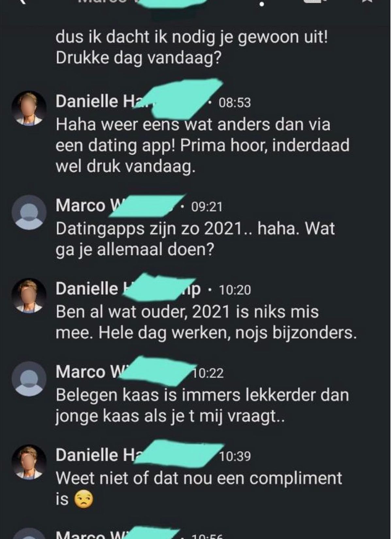Viewport: 392px width, 539px height.
Task: Tap Danielle's avatar next to the 10:20 message
Action: (x=29, y=296)
